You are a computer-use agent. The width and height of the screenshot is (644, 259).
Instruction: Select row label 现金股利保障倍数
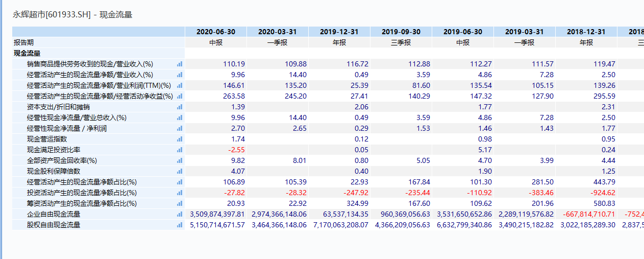(54, 171)
